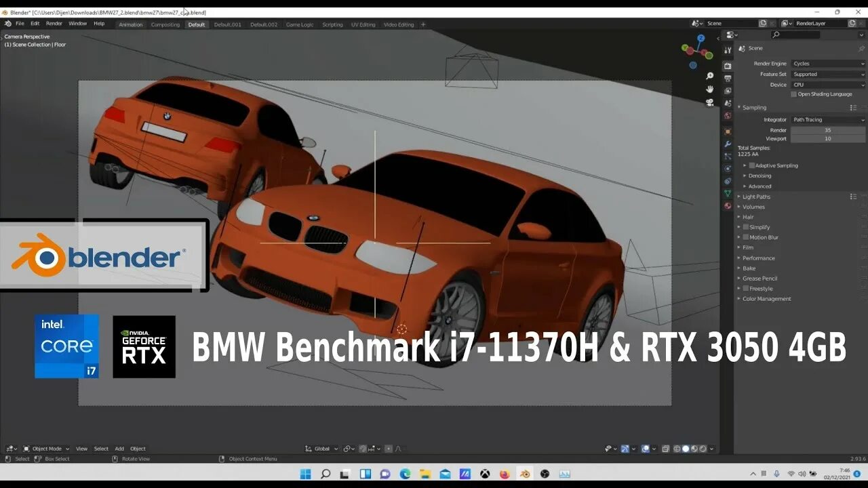Open the Light Paths presets list icon
The height and width of the screenshot is (488, 868).
(x=853, y=197)
